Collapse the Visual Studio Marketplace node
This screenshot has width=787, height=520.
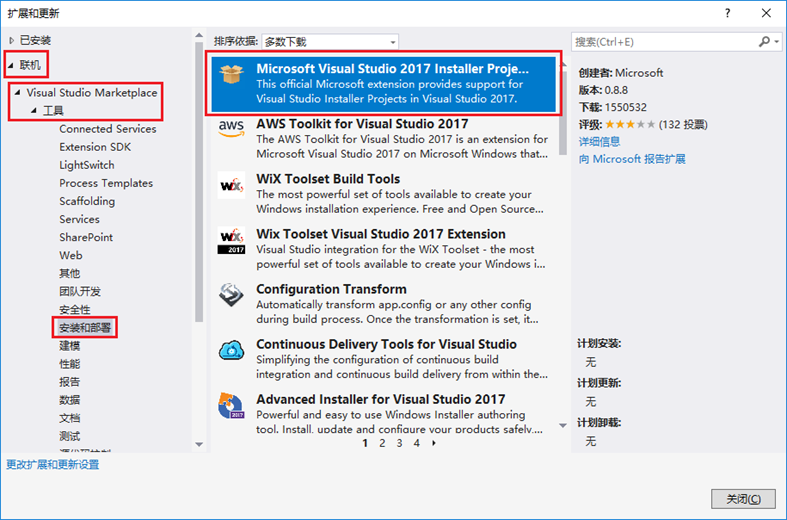(x=18, y=92)
